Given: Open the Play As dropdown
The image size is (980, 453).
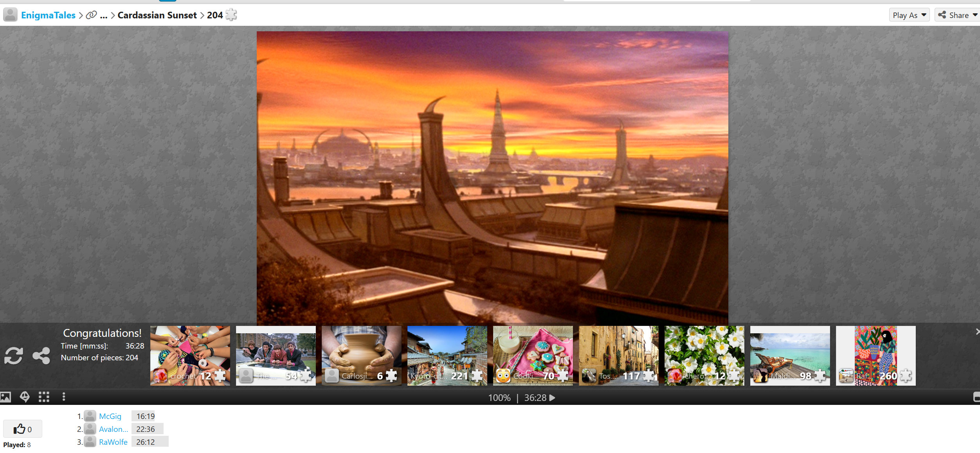Looking at the screenshot, I should pyautogui.click(x=909, y=15).
